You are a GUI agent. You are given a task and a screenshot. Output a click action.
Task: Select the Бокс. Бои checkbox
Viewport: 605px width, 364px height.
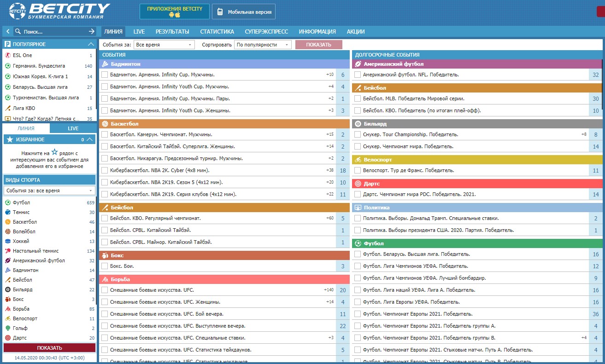105,266
